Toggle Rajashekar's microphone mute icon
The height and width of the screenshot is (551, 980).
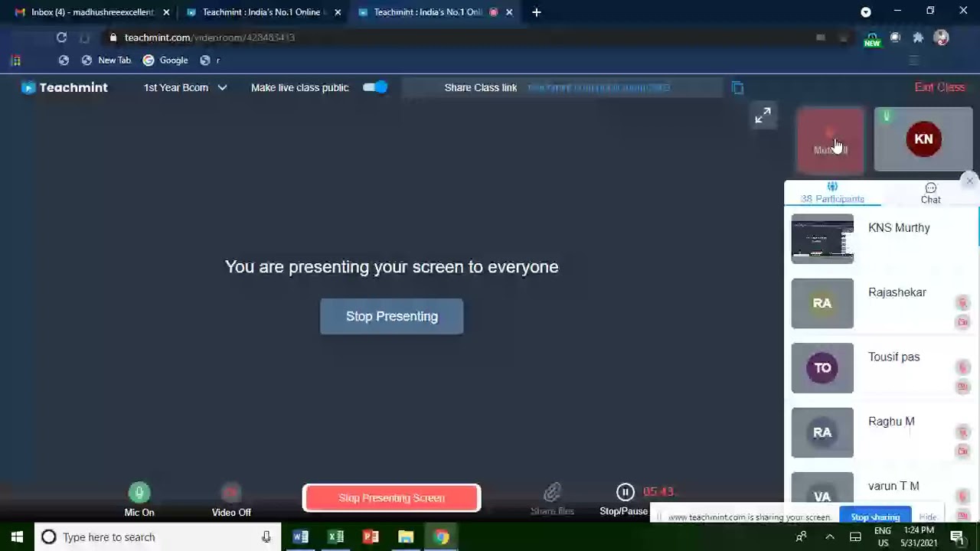(962, 303)
